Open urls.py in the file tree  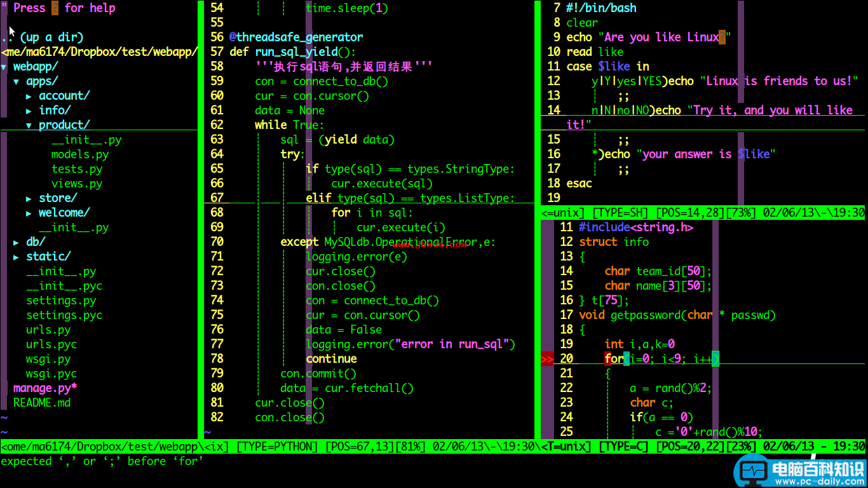click(48, 330)
